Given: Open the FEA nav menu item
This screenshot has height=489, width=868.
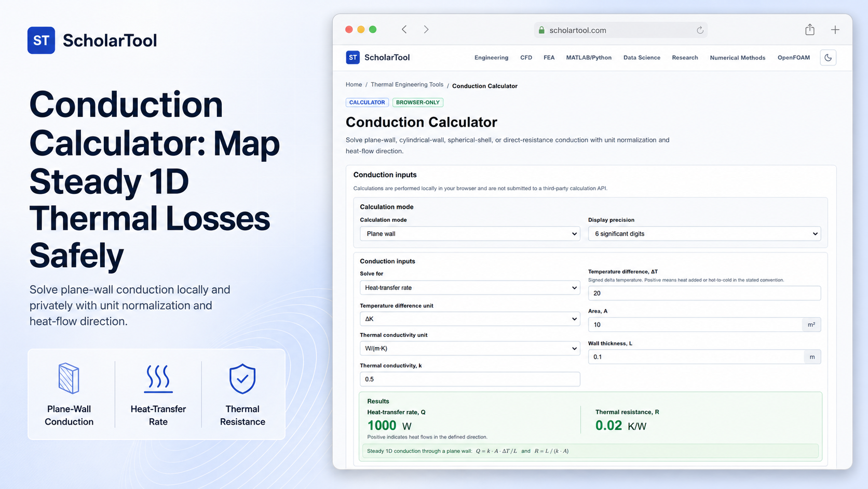Looking at the screenshot, I should tap(549, 58).
